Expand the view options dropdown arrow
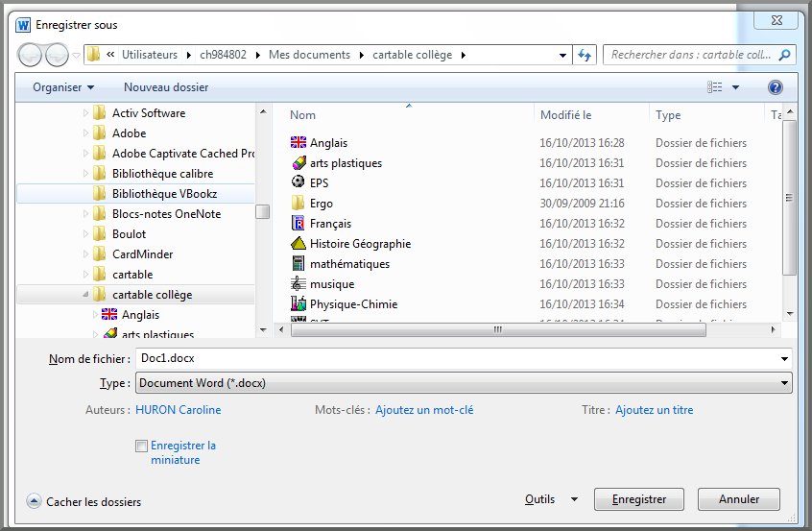Viewport: 812px width, 531px height. [x=735, y=87]
